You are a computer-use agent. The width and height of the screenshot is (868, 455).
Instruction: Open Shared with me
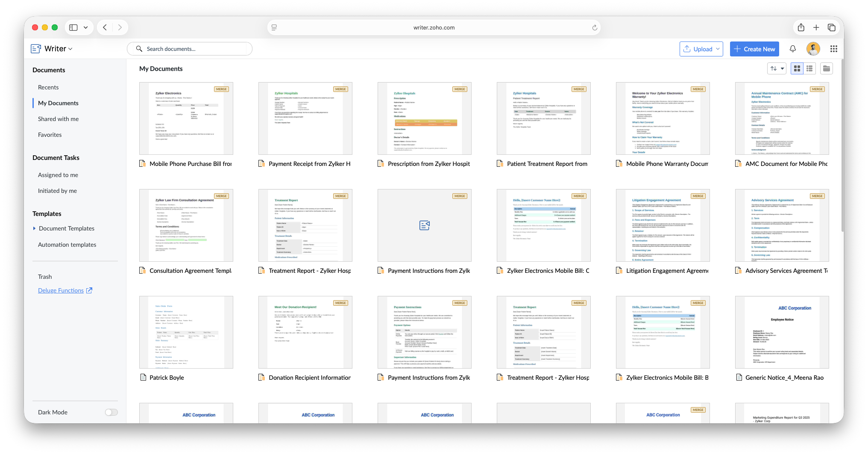[x=58, y=119]
